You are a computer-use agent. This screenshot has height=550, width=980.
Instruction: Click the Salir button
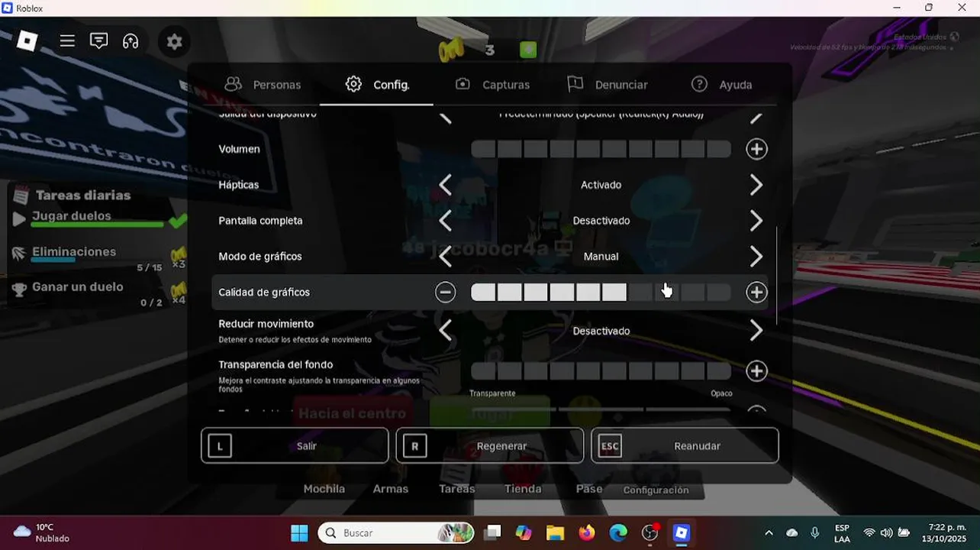coord(295,446)
